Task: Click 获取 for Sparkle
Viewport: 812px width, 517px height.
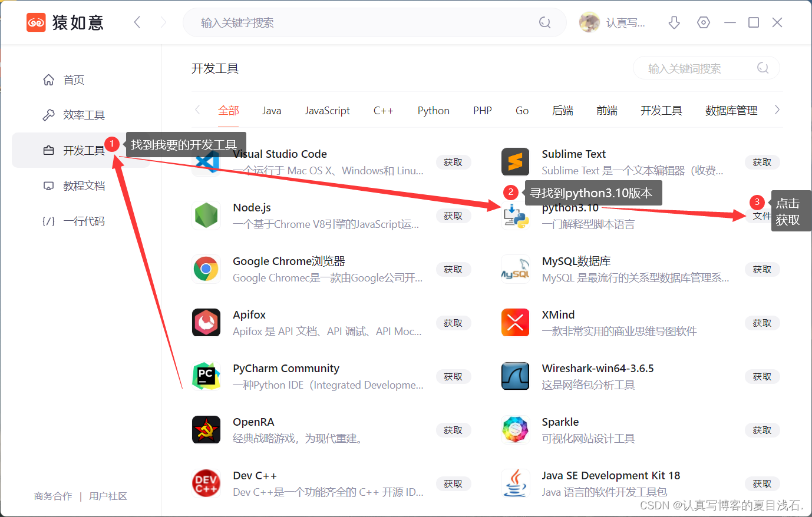Action: [763, 430]
